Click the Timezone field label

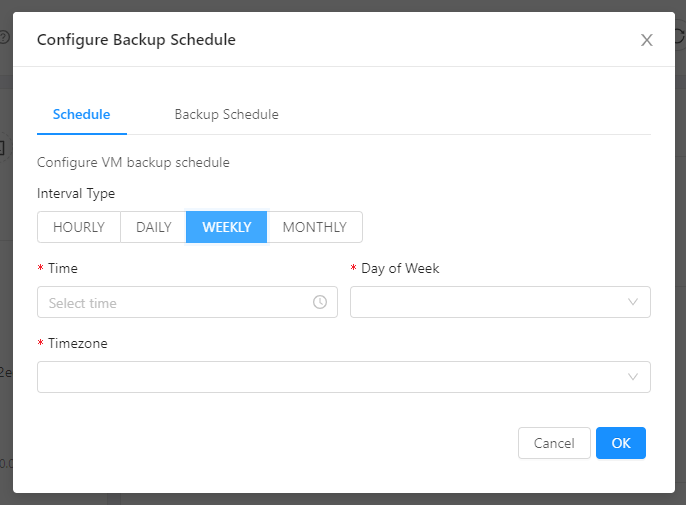(x=77, y=343)
